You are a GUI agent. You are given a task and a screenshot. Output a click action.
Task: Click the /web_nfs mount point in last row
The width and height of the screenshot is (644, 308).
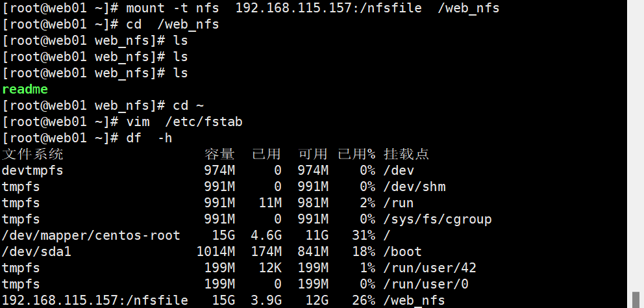414,301
